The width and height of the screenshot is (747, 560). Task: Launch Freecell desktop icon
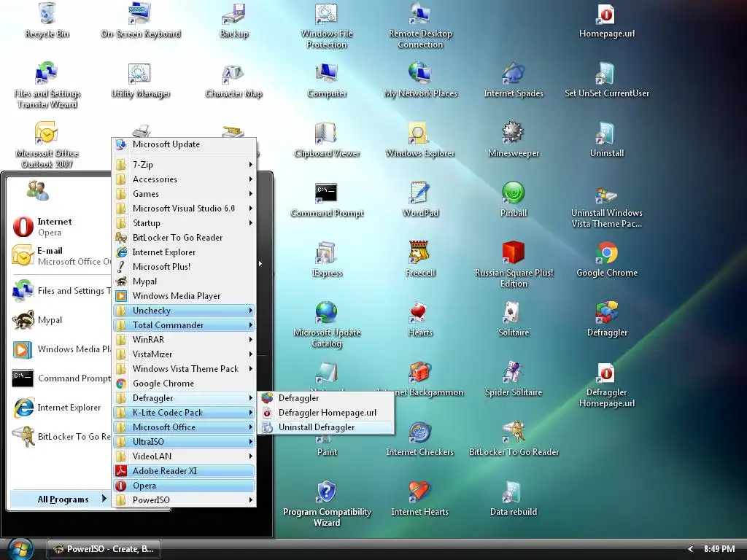click(420, 260)
